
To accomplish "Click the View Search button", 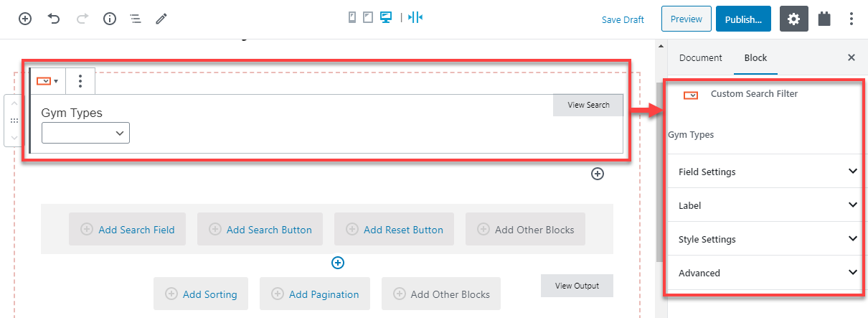I will 588,105.
